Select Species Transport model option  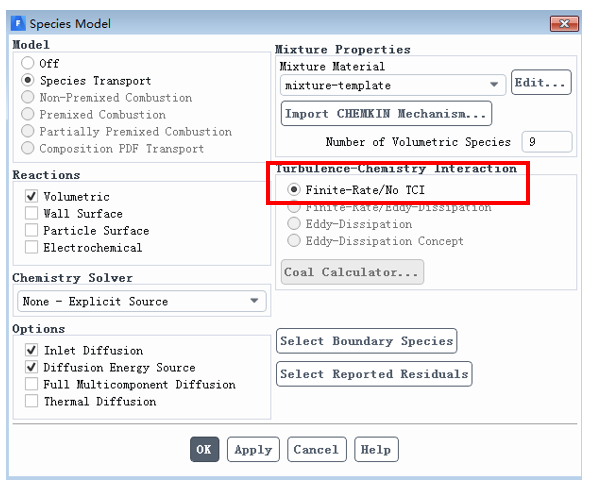click(28, 80)
